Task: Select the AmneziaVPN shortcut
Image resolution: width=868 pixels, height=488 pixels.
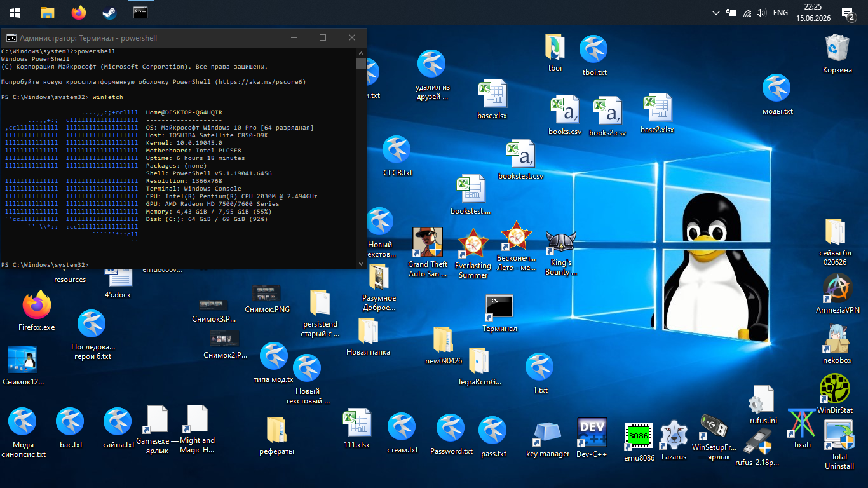Action: click(837, 294)
